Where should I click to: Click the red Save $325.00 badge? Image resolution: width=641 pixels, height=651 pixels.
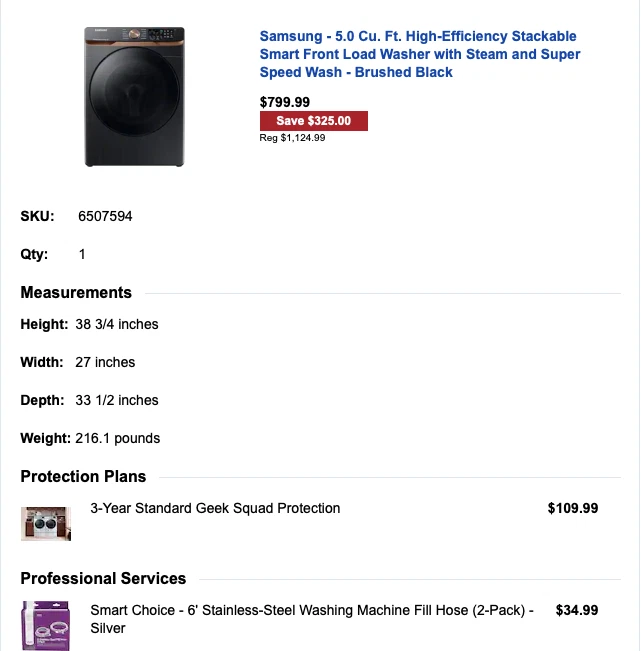(x=314, y=121)
